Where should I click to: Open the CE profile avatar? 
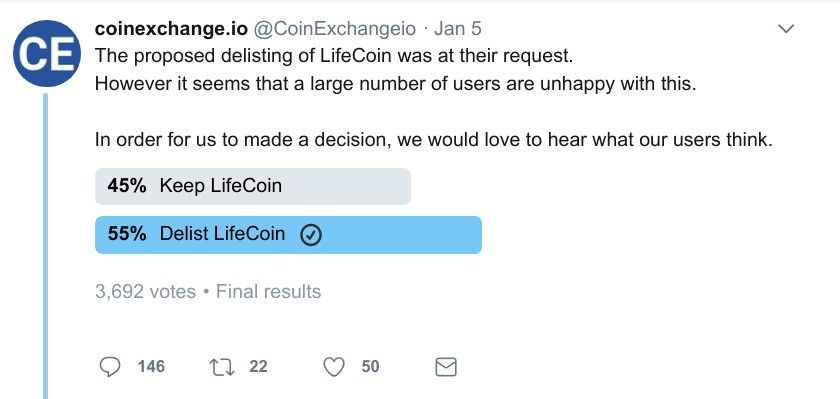click(47, 54)
